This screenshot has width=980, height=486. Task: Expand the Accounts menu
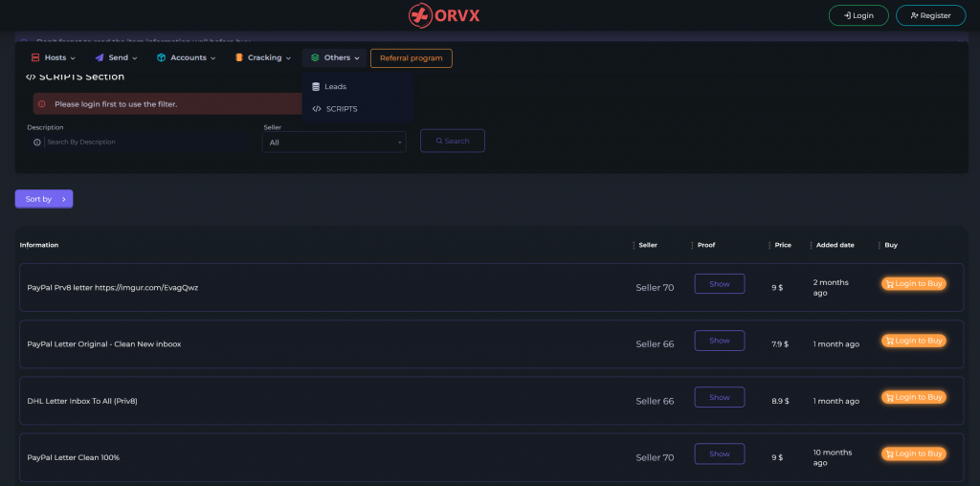(x=187, y=57)
